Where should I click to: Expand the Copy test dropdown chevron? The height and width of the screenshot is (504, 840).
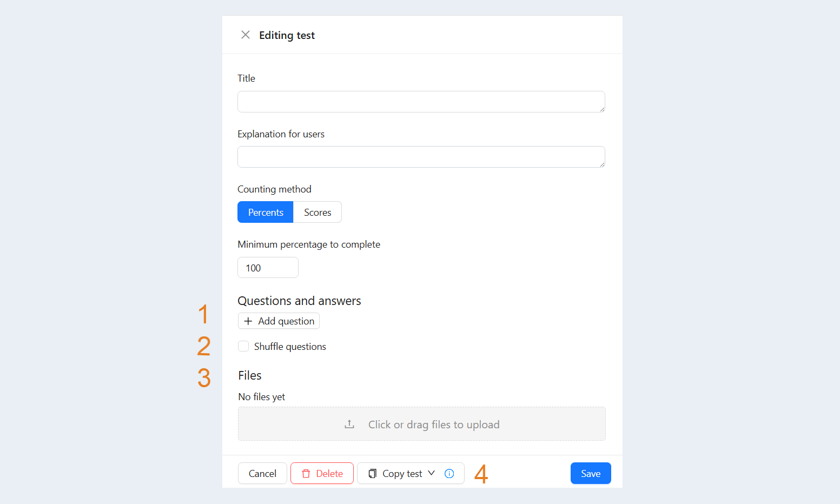tap(432, 473)
